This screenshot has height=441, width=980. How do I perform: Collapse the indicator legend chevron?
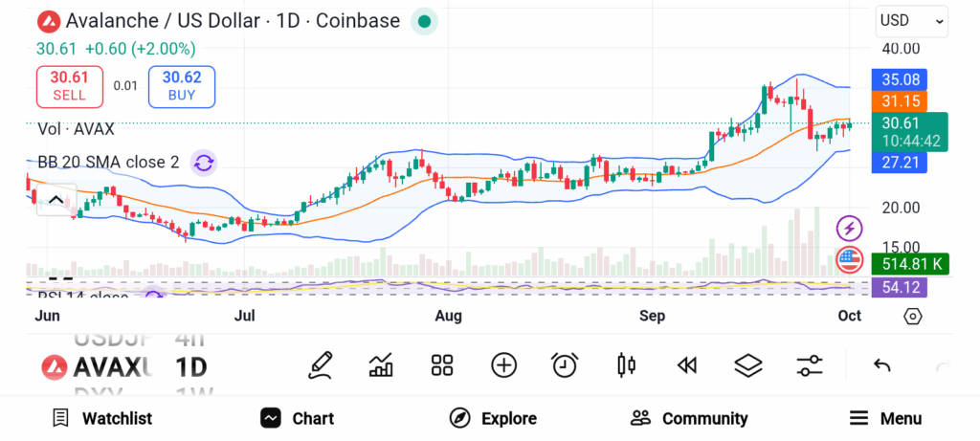coord(56,199)
